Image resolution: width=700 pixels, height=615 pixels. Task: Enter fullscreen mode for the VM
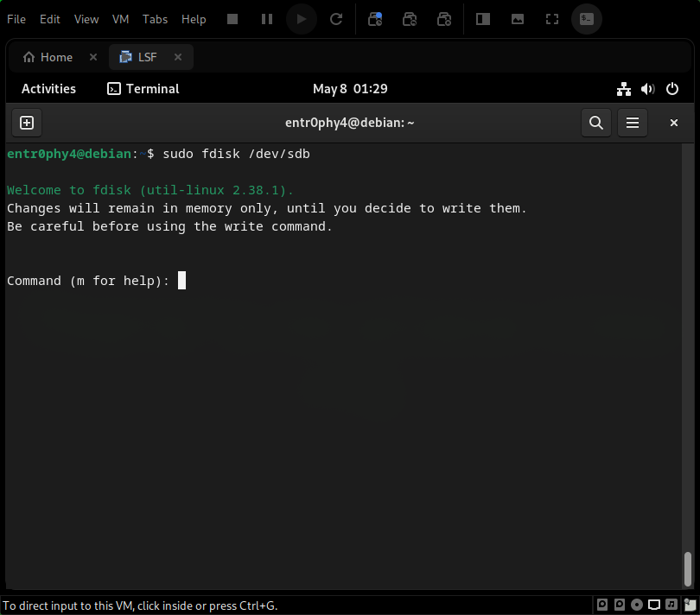[551, 18]
